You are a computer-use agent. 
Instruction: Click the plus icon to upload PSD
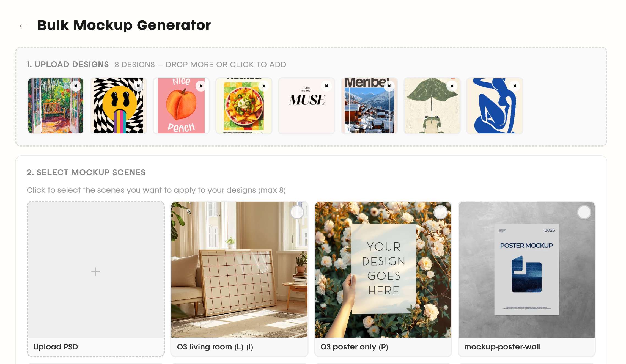(96, 272)
